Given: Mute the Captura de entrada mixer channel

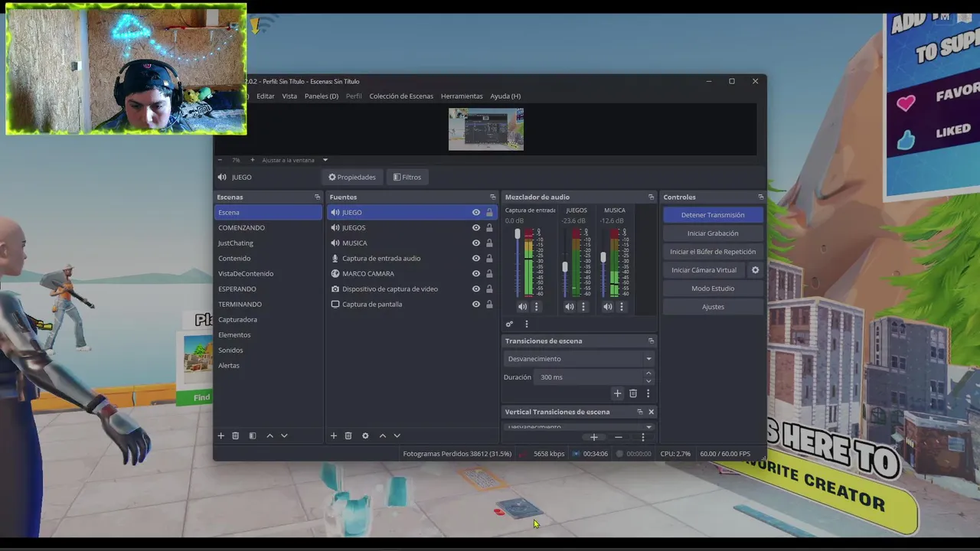Looking at the screenshot, I should coord(522,307).
